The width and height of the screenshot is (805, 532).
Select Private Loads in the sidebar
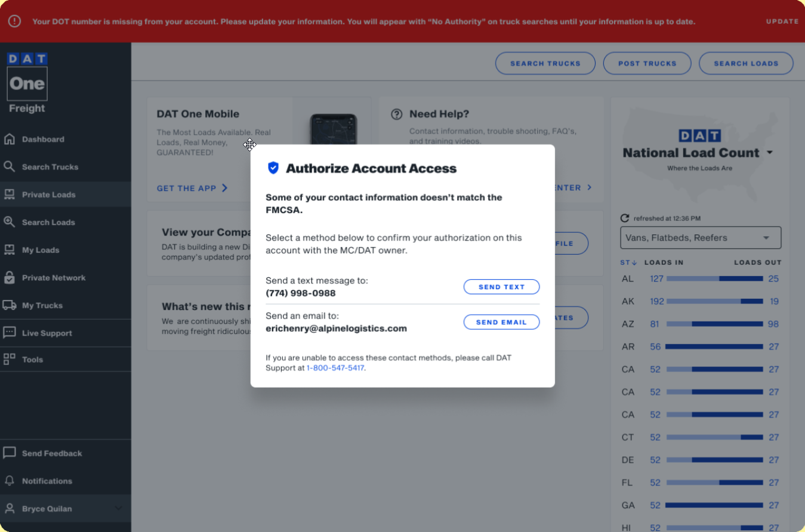[x=66, y=194]
